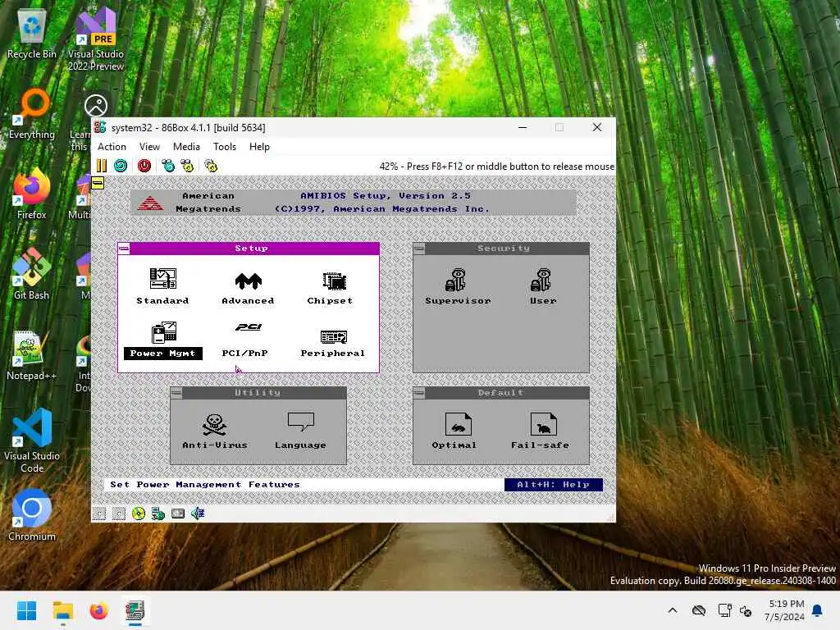Click the American Megatrends red logo
840x630 pixels.
[x=150, y=203]
